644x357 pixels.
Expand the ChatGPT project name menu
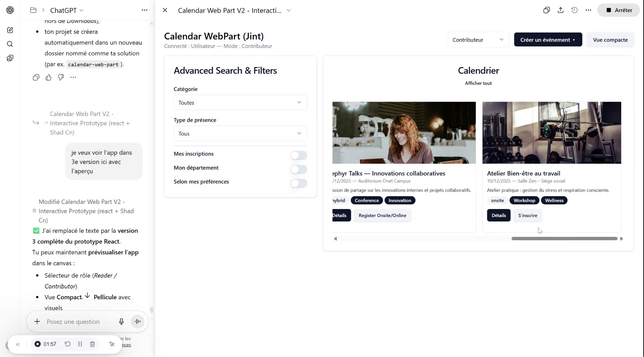[x=82, y=10]
